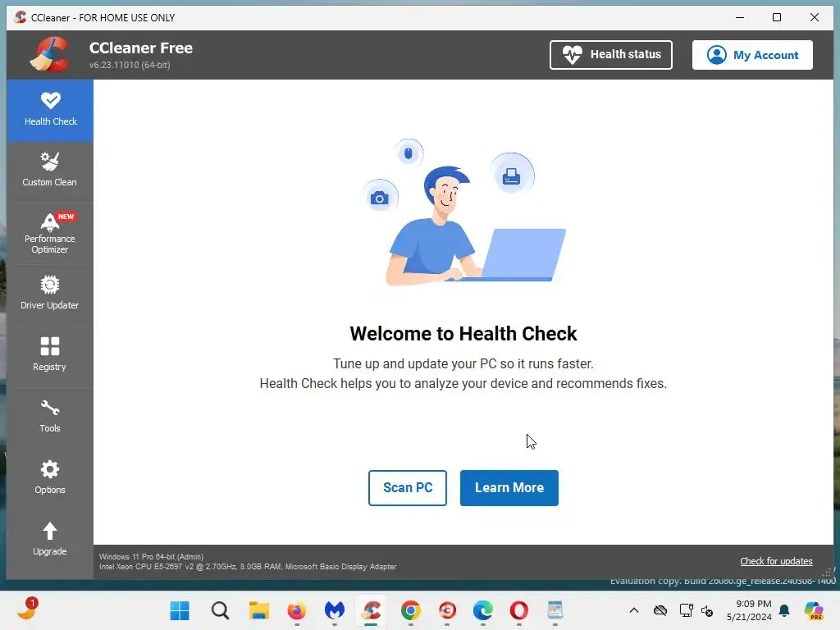Screen dimensions: 840x630
Task: Click the Health status button
Action: [610, 55]
